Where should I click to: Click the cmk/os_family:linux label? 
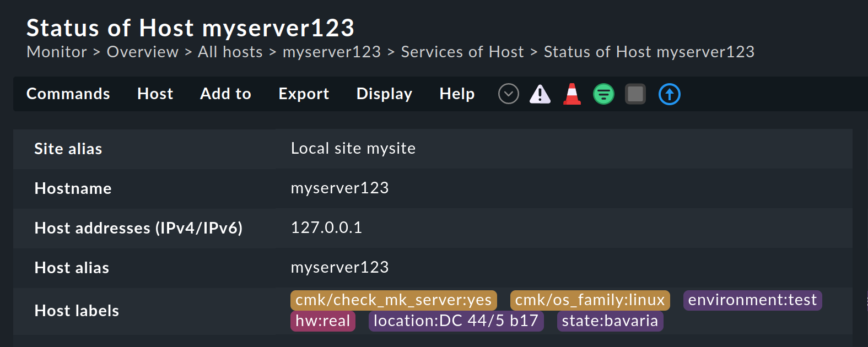tap(590, 300)
